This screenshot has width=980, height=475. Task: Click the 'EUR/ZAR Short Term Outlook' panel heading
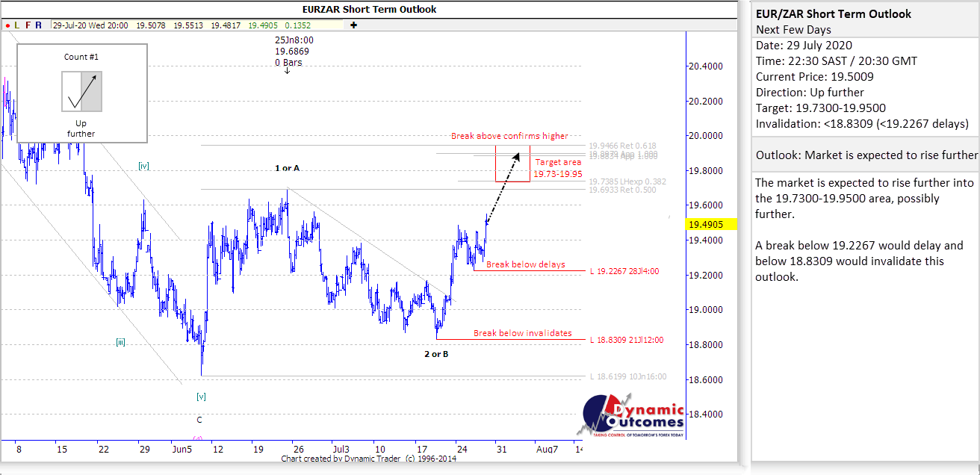pyautogui.click(x=834, y=13)
